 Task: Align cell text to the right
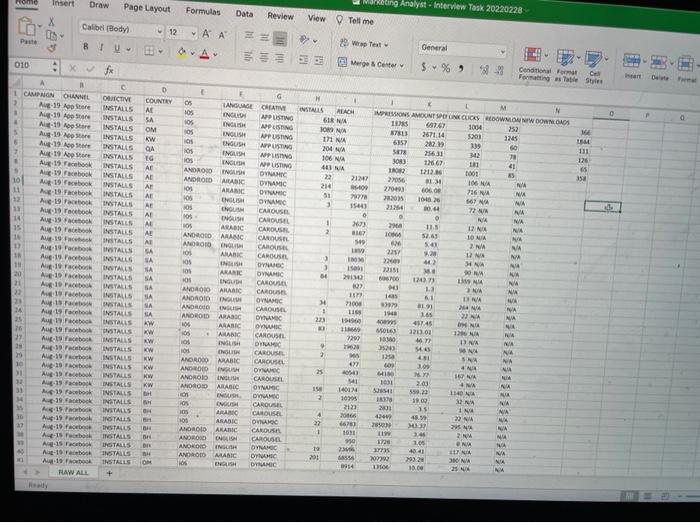coord(279,58)
